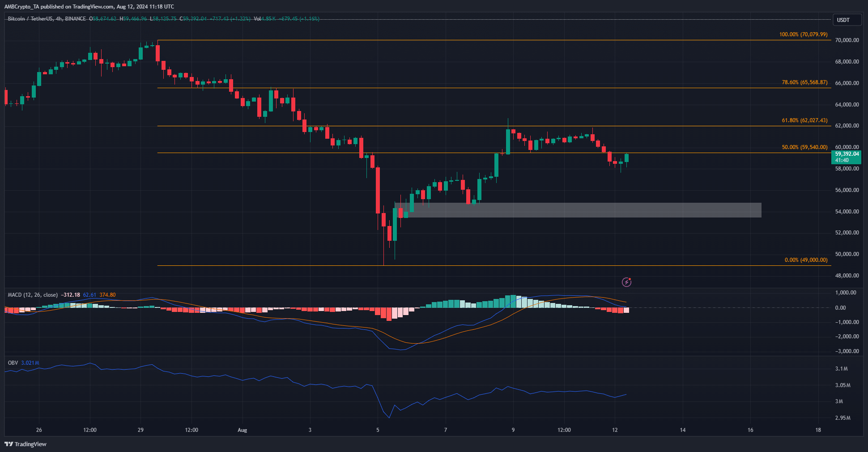Open the TradingView logo link

26,444
